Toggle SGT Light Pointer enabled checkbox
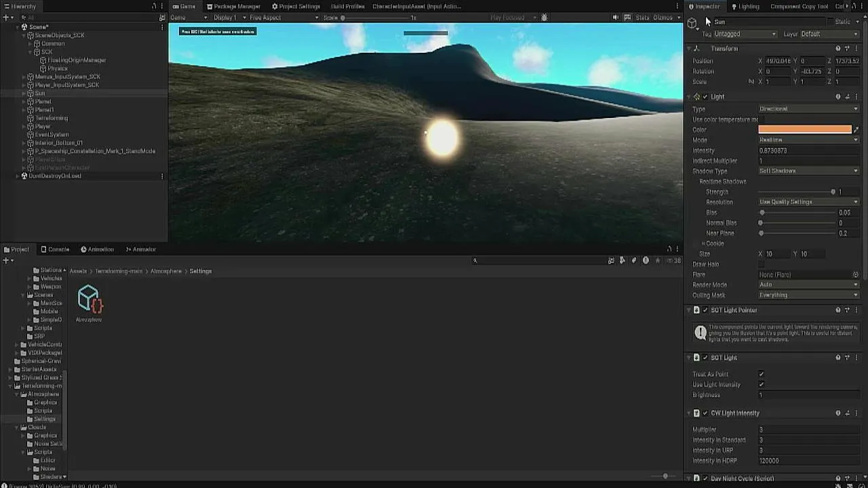 pyautogui.click(x=705, y=310)
